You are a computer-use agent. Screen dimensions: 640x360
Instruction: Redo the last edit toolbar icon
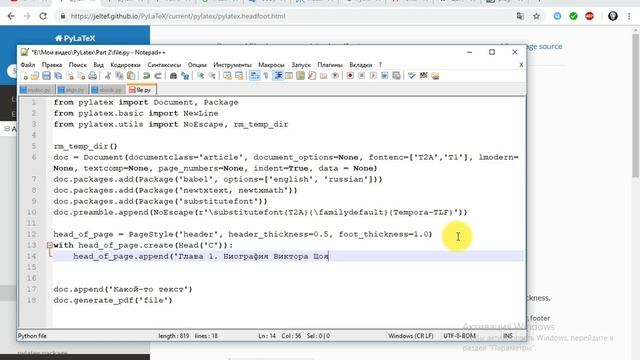(158, 76)
